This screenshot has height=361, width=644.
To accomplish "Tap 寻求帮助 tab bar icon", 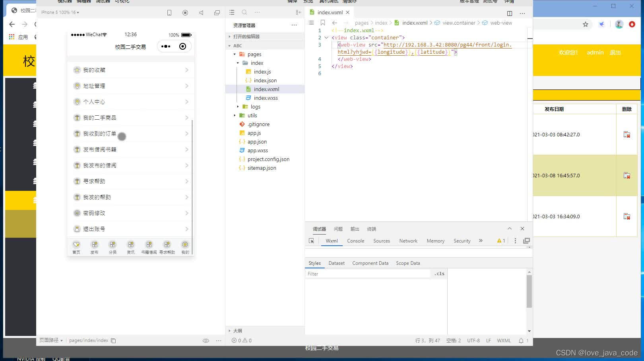I will [x=167, y=247].
